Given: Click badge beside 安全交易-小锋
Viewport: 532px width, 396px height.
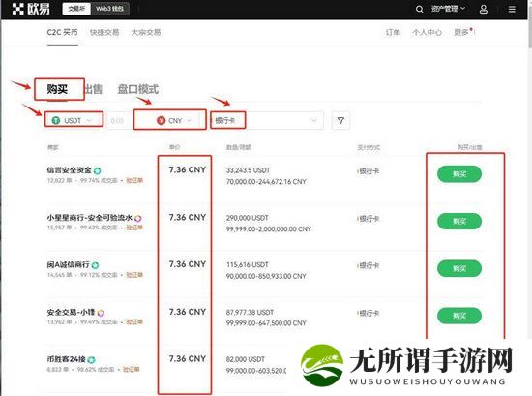Looking at the screenshot, I should 101,313.
